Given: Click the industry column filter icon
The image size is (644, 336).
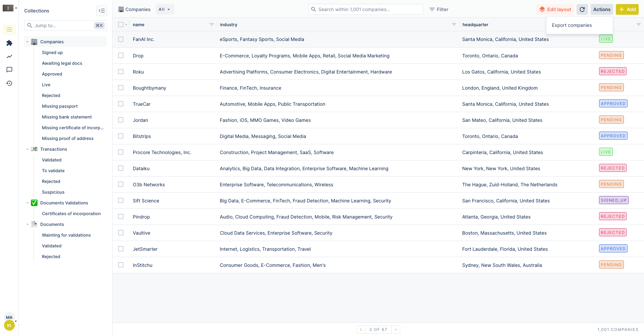Looking at the screenshot, I should 454,25.
